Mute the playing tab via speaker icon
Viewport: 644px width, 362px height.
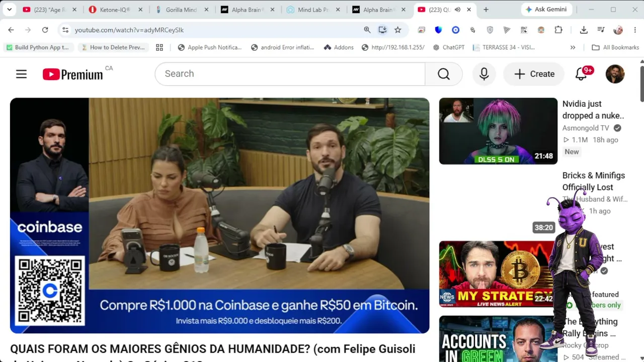point(457,10)
